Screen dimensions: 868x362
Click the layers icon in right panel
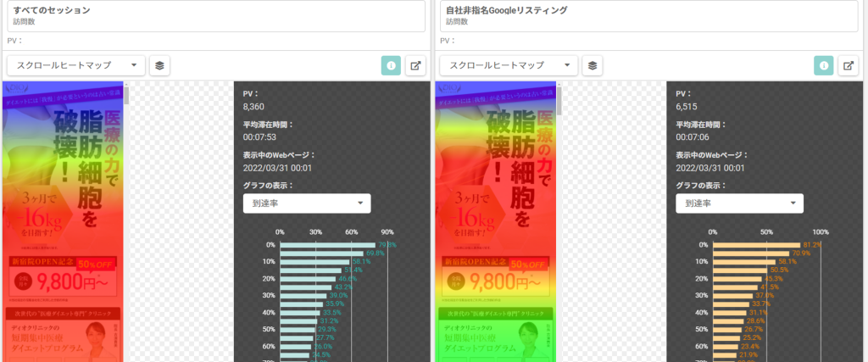pyautogui.click(x=593, y=65)
